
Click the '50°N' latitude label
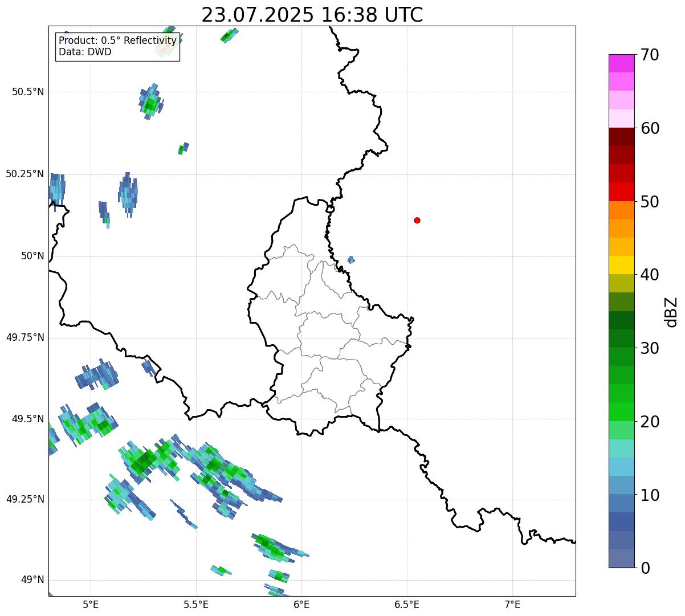[x=32, y=256]
